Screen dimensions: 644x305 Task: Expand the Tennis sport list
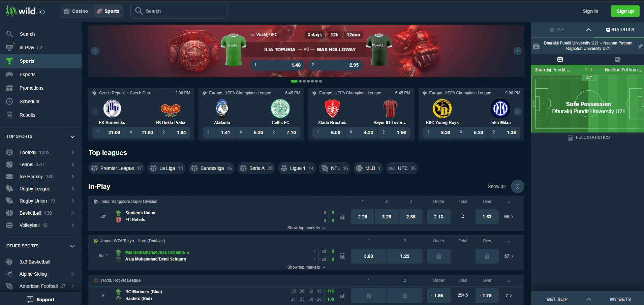click(x=72, y=164)
